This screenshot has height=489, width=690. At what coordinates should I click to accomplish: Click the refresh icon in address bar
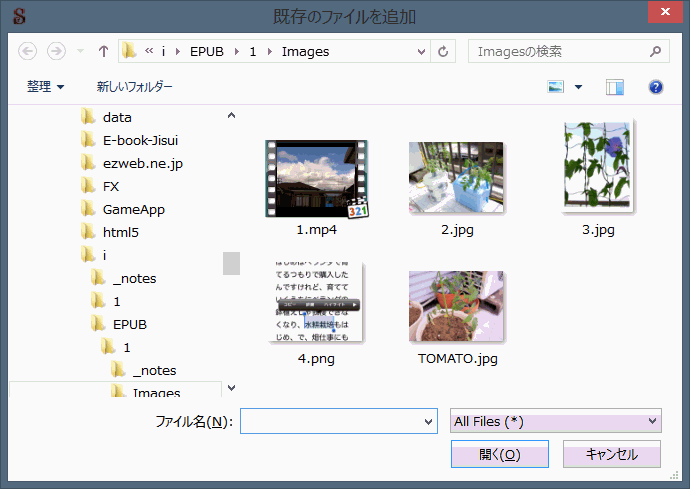444,51
